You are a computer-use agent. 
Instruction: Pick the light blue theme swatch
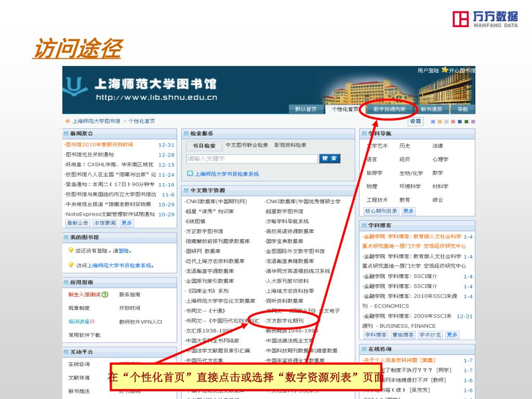click(x=433, y=122)
